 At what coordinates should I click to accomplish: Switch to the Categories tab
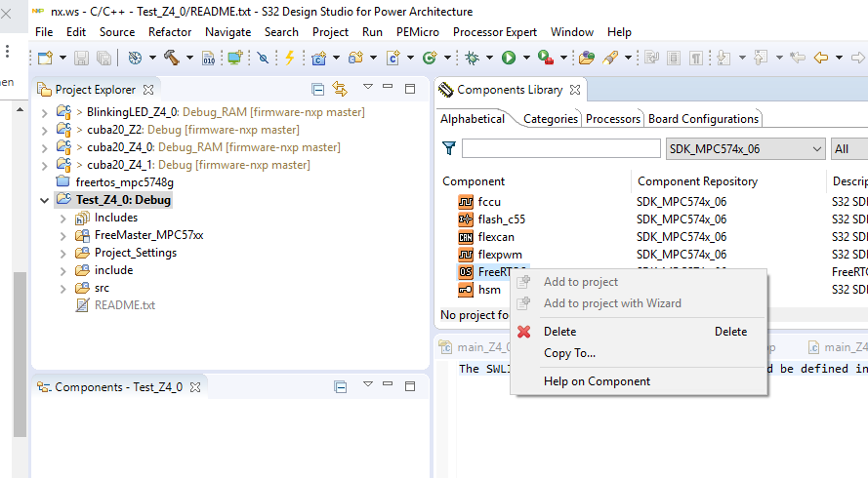(x=550, y=119)
